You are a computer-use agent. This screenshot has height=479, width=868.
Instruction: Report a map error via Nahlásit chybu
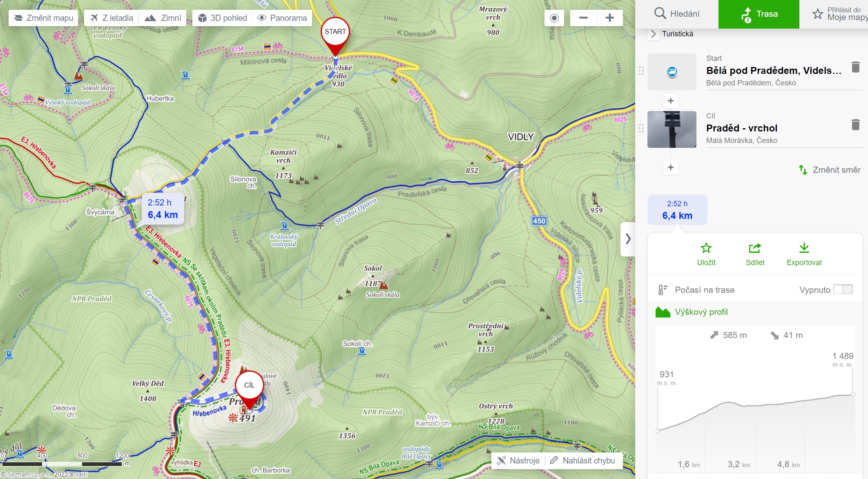click(x=582, y=461)
